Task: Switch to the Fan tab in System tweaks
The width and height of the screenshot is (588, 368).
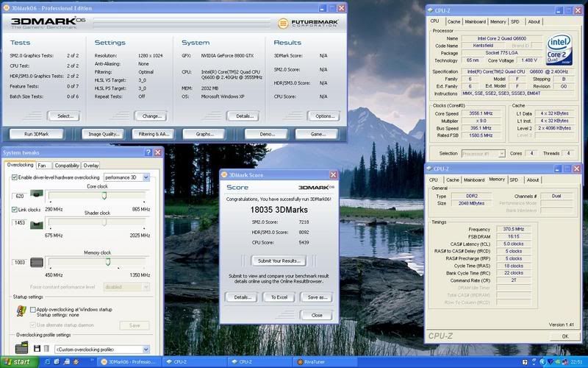Action: click(43, 166)
